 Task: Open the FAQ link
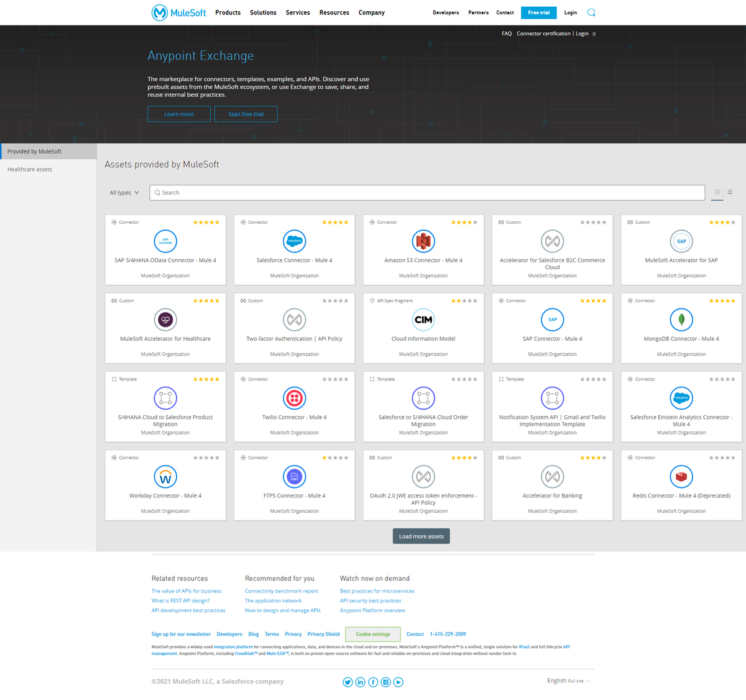(507, 34)
